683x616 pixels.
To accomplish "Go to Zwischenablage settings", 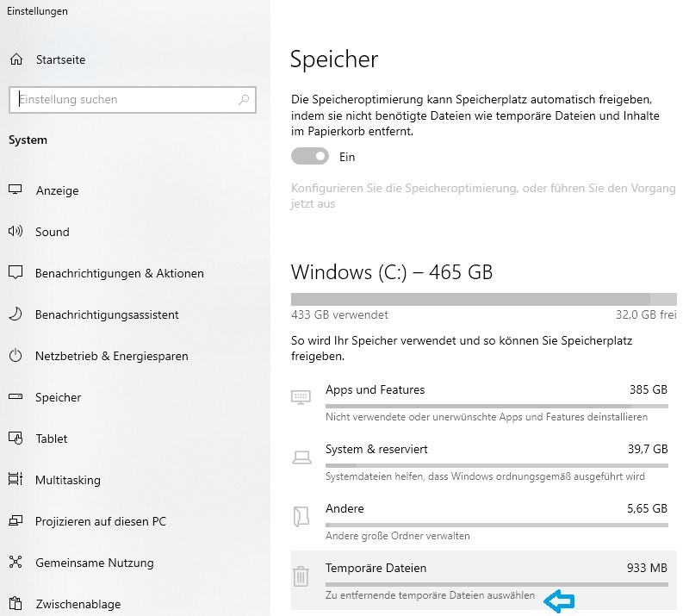I will (78, 604).
